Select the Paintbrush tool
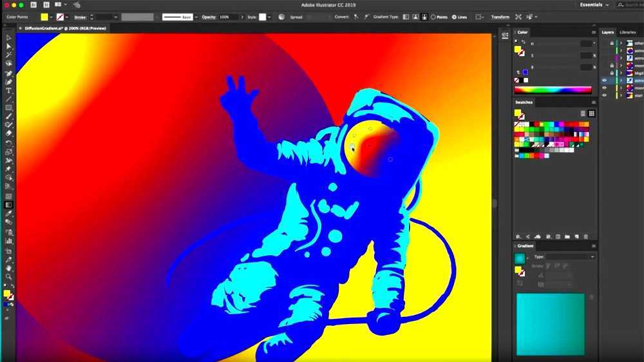 click(x=8, y=117)
